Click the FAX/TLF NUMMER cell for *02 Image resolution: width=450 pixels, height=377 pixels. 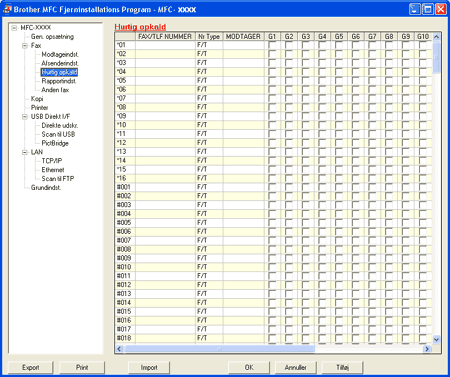tap(165, 54)
